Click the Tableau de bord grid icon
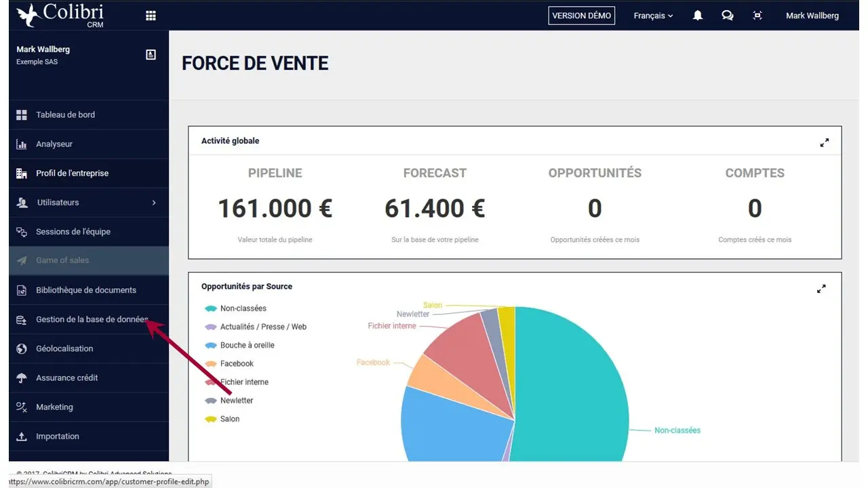This screenshot has height=488, width=868. pos(22,115)
